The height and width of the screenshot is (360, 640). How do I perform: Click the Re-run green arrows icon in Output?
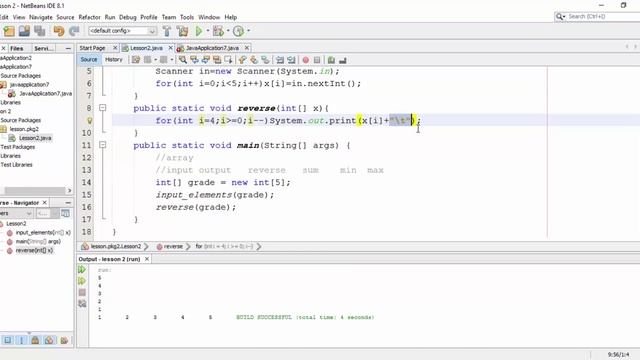(x=82, y=269)
